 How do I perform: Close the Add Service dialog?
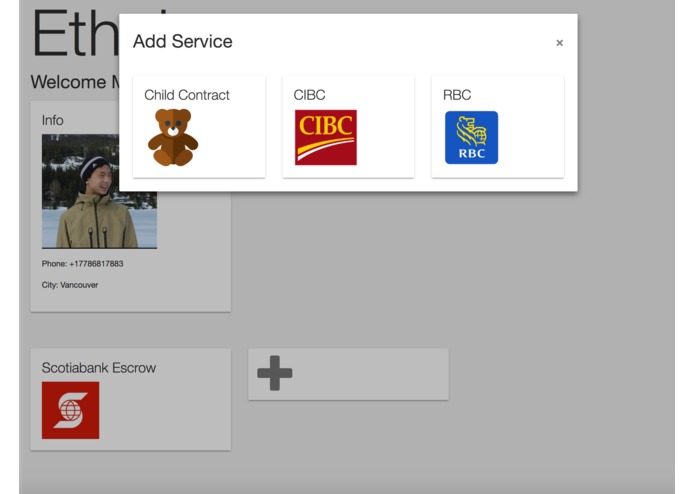click(559, 43)
